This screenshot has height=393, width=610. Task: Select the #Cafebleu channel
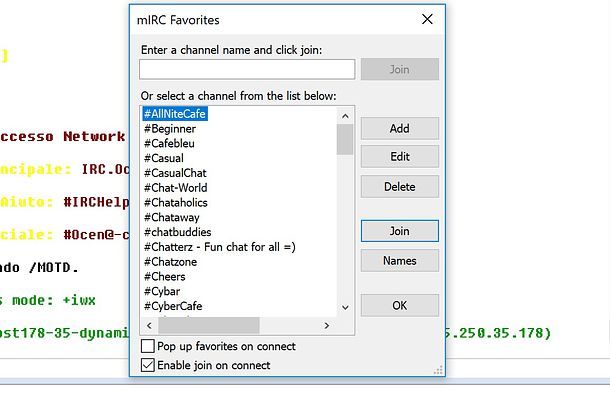click(x=169, y=144)
